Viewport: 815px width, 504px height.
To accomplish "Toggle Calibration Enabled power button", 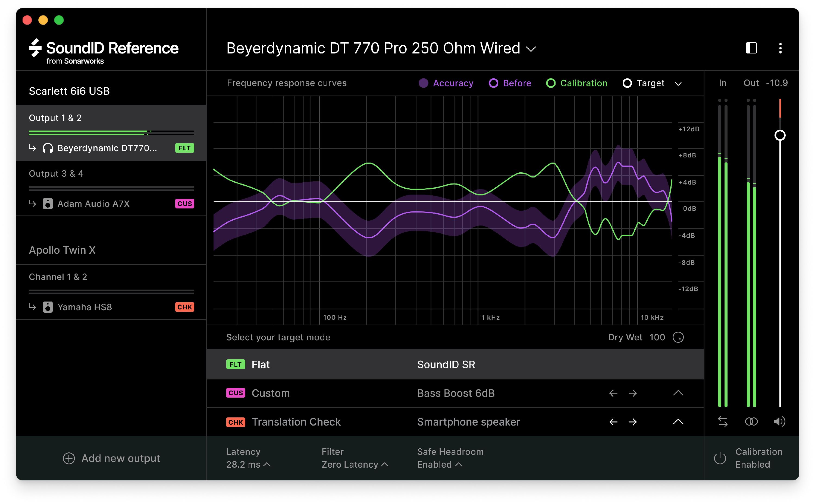I will tap(720, 458).
